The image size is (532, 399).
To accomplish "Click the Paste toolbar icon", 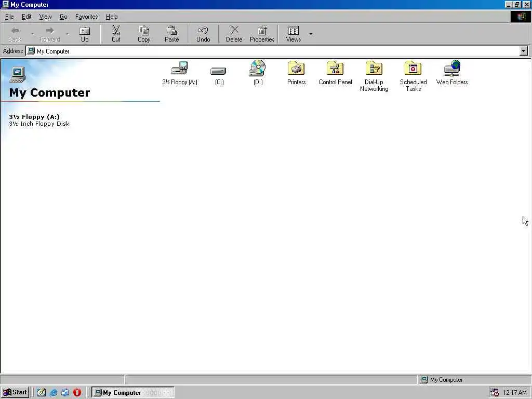I will pos(171,34).
